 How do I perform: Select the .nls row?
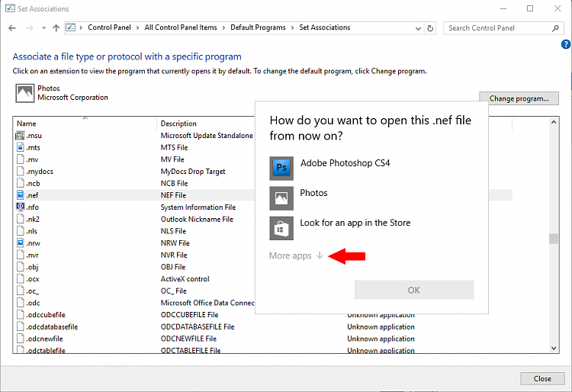tap(134, 231)
